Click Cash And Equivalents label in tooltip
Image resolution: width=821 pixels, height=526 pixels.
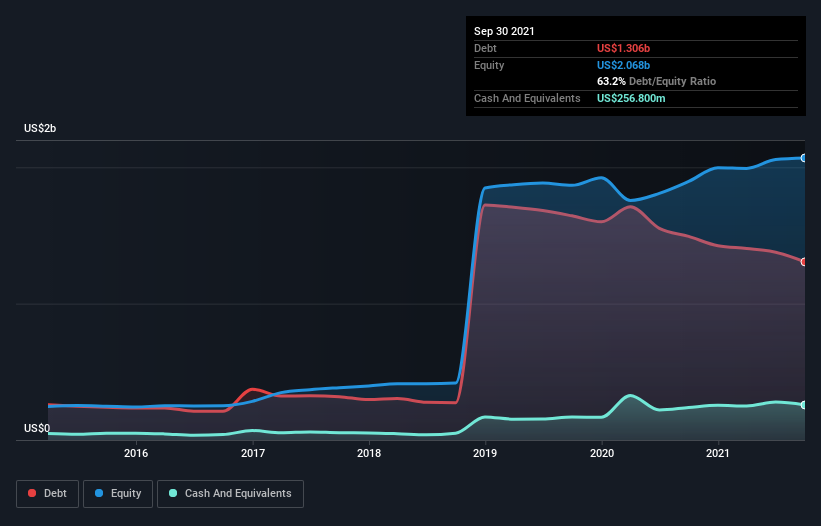click(527, 98)
